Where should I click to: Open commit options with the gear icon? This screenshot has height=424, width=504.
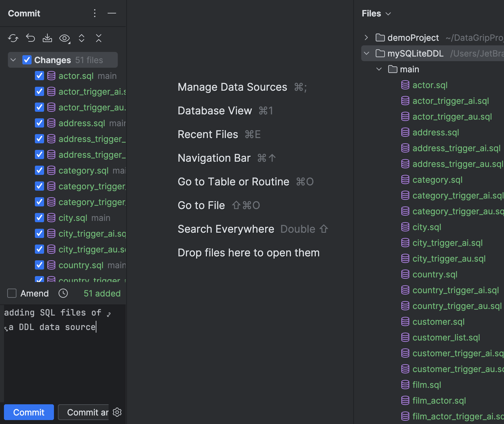click(117, 412)
